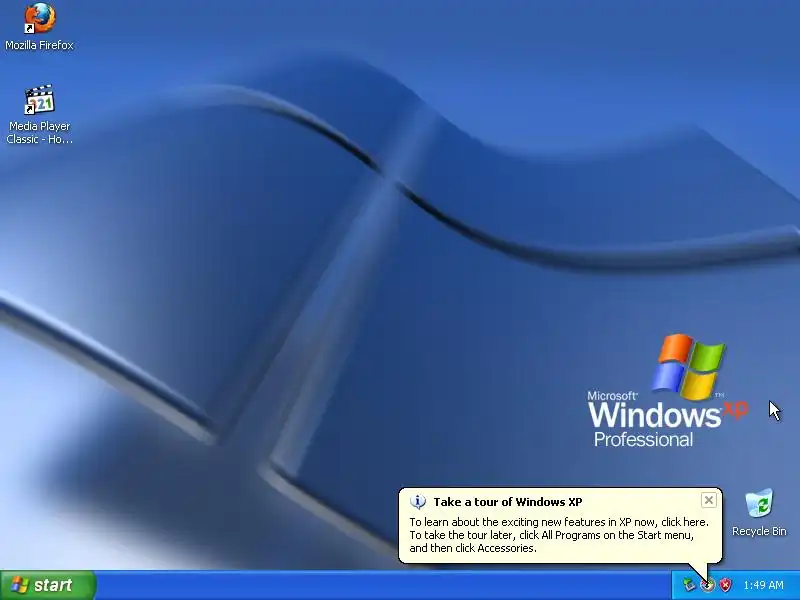The height and width of the screenshot is (600, 800).
Task: Open the Start menu
Action: point(48,585)
